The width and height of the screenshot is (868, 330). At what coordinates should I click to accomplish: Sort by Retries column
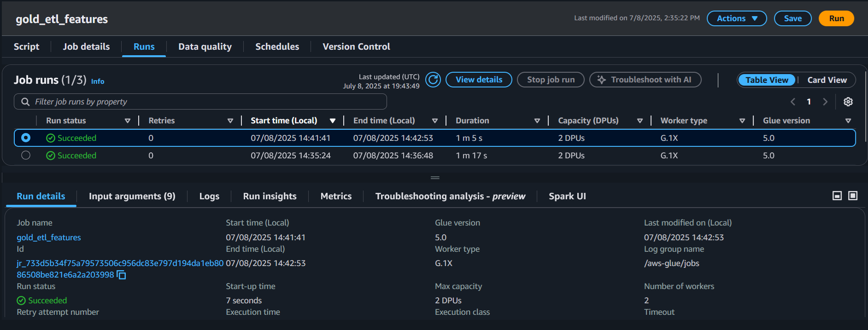coord(230,121)
